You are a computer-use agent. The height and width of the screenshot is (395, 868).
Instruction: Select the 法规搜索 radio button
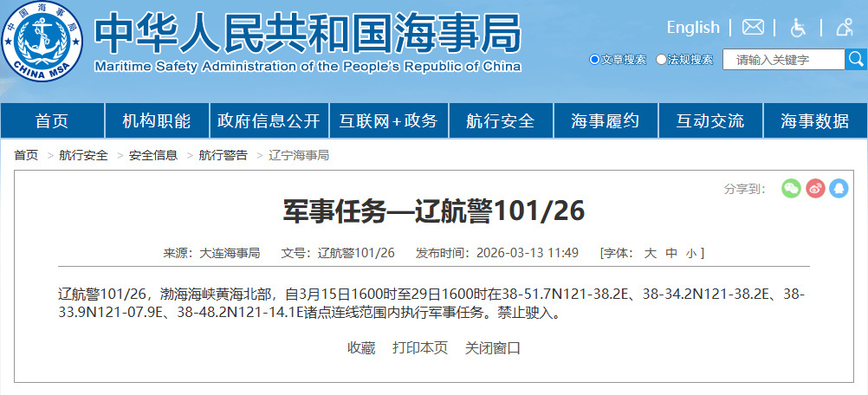[661, 59]
